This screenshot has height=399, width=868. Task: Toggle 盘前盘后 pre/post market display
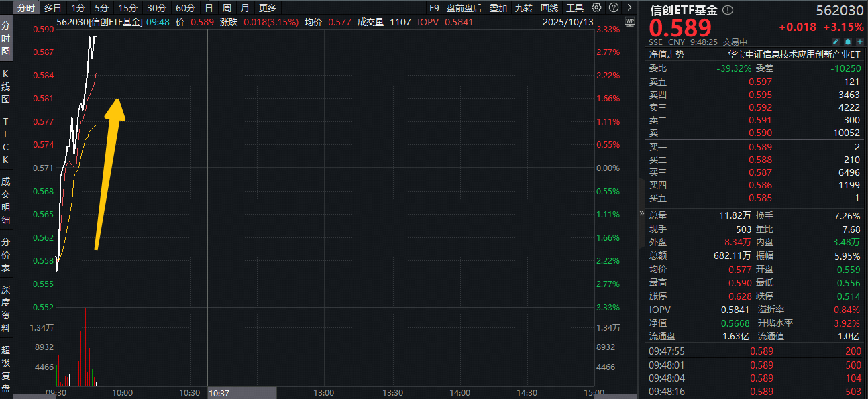point(464,8)
